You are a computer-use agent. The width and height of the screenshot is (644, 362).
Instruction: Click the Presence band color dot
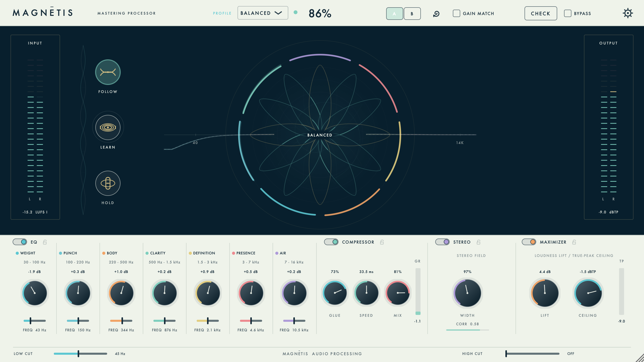pos(233,253)
